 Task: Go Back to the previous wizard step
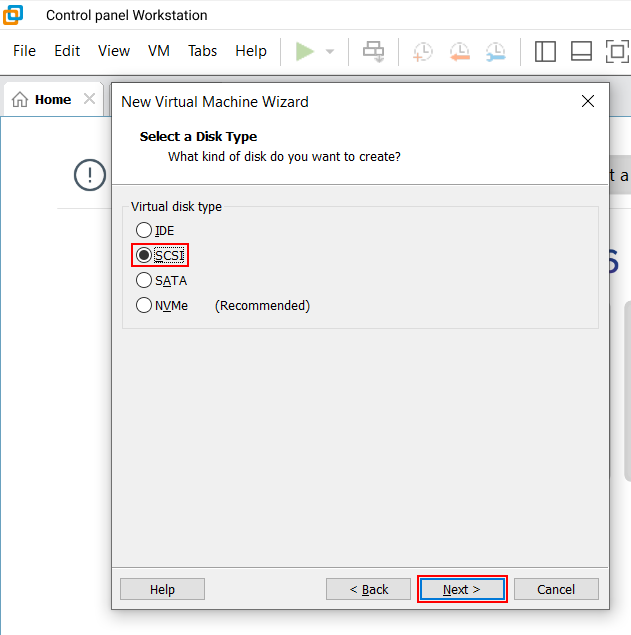point(368,589)
